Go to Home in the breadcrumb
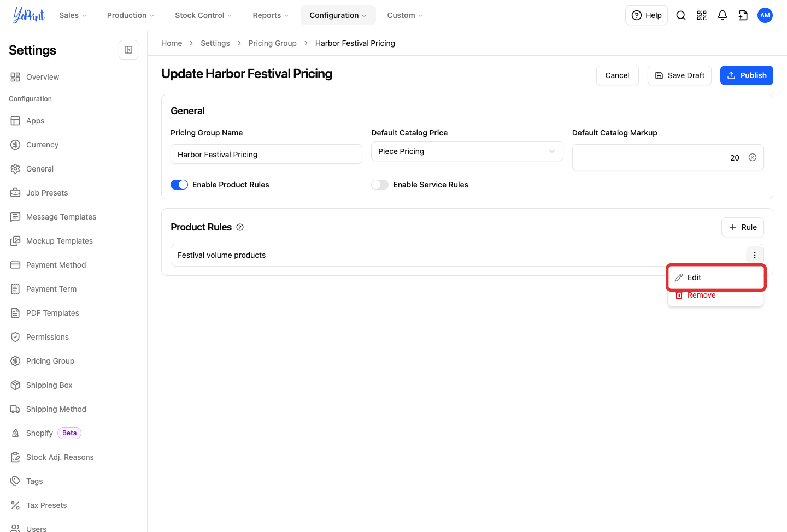Viewport: 787px width, 532px height. click(172, 43)
